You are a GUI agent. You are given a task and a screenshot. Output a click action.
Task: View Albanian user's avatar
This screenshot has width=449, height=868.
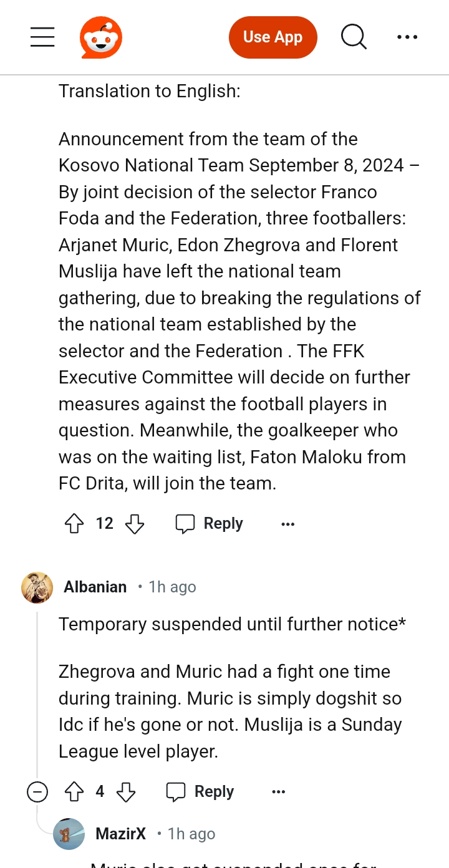pos(37,587)
